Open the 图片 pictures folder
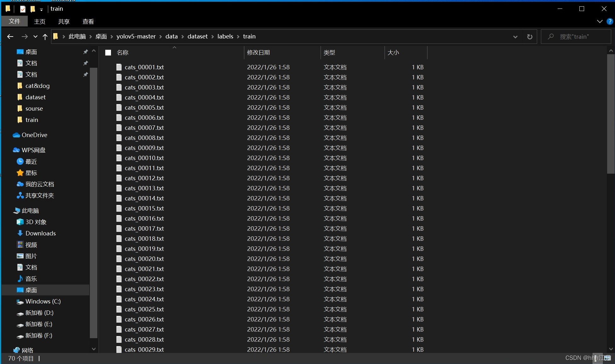Viewport: 615px width, 364px height. pos(27,256)
